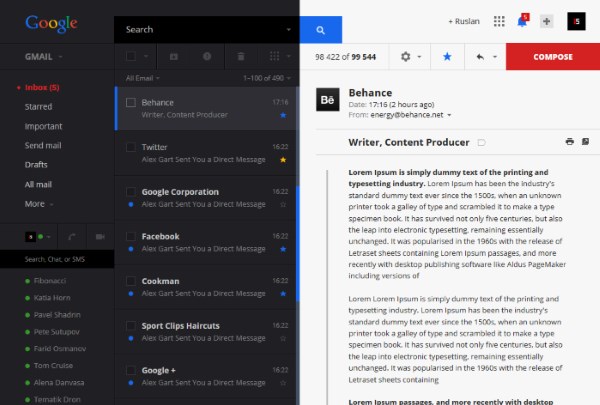
Task: Click the Google logo
Action: click(51, 24)
